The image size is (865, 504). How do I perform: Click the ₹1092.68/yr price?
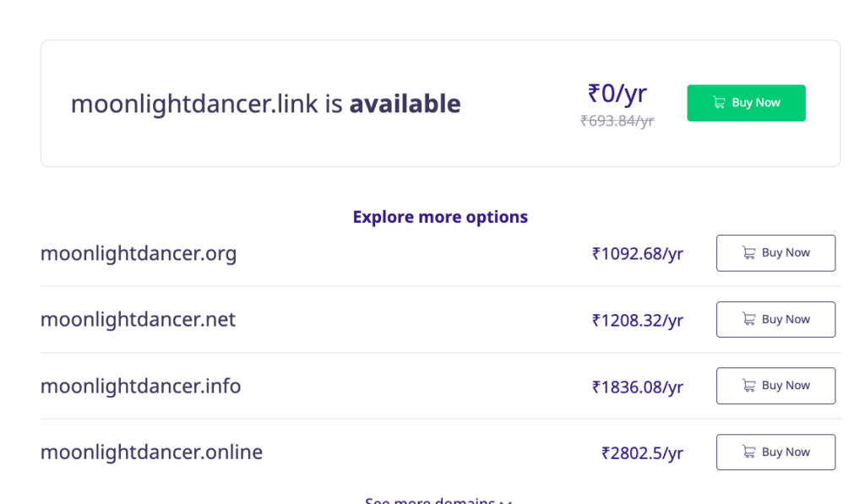pyautogui.click(x=638, y=253)
